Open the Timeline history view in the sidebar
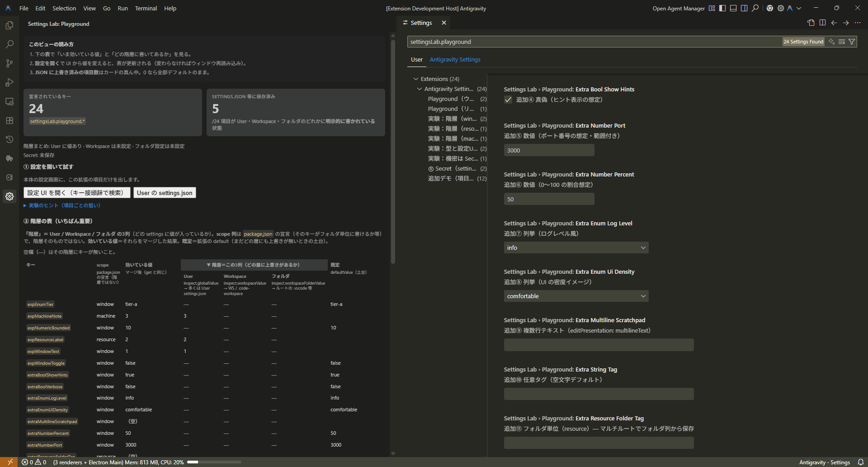This screenshot has height=467, width=868. (9, 139)
